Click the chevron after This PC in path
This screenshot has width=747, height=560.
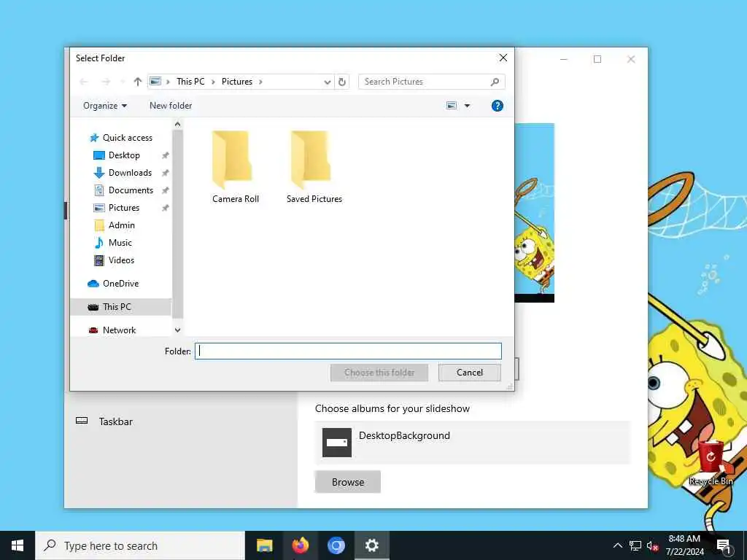[212, 82]
